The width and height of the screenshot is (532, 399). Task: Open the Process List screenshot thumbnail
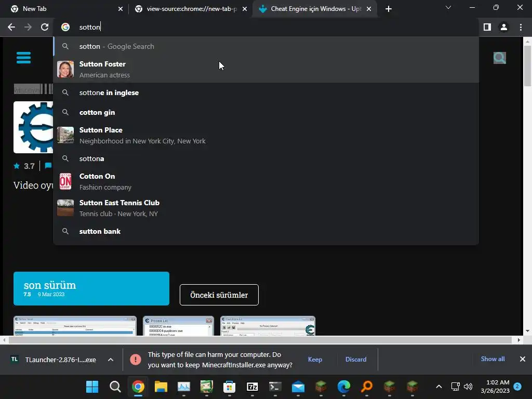179,326
